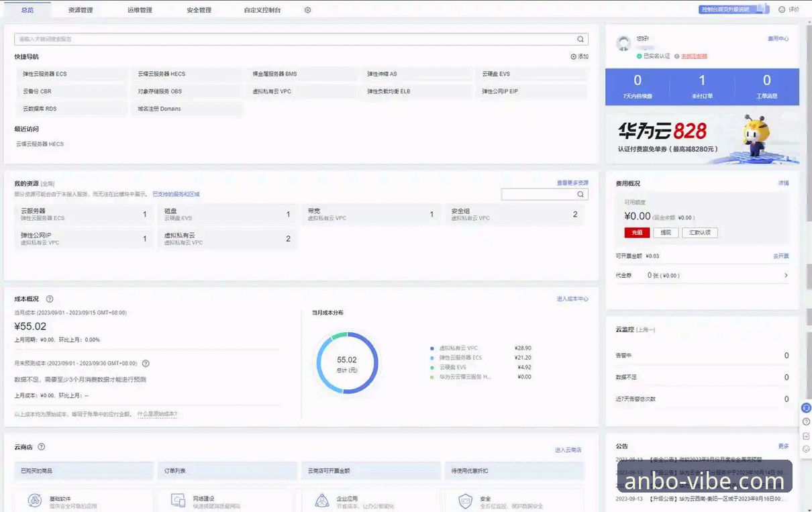This screenshot has height=512, width=812.
Task: Click the red 充值 button
Action: [637, 233]
